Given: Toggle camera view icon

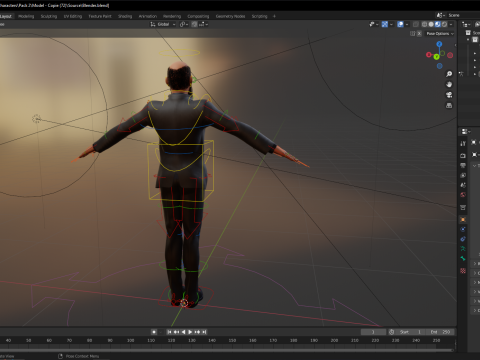Looking at the screenshot, I should [449, 95].
